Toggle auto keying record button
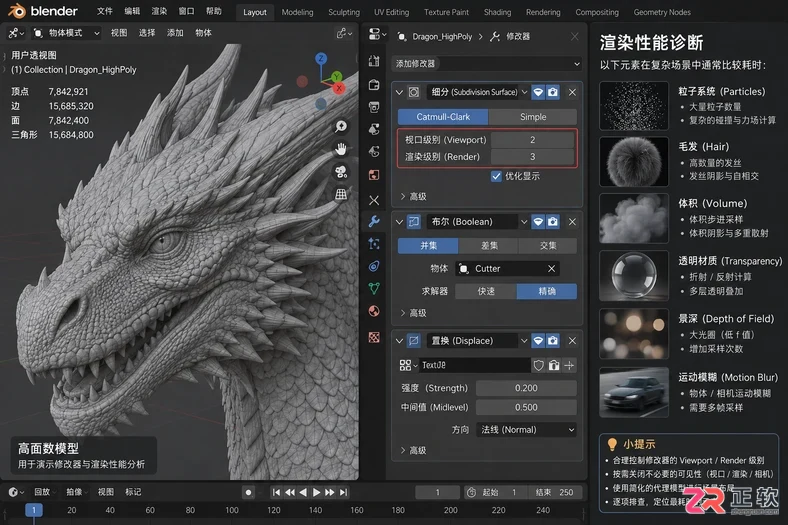Image resolution: width=788 pixels, height=525 pixels. pyautogui.click(x=248, y=492)
